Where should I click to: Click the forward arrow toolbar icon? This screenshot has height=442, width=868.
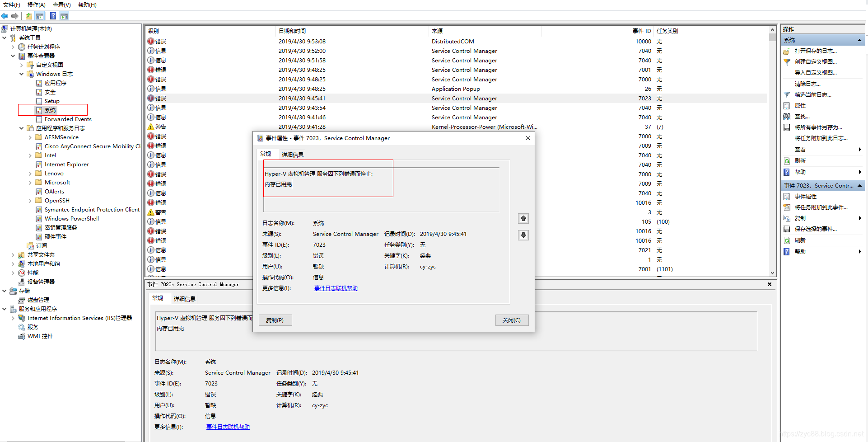tap(15, 16)
